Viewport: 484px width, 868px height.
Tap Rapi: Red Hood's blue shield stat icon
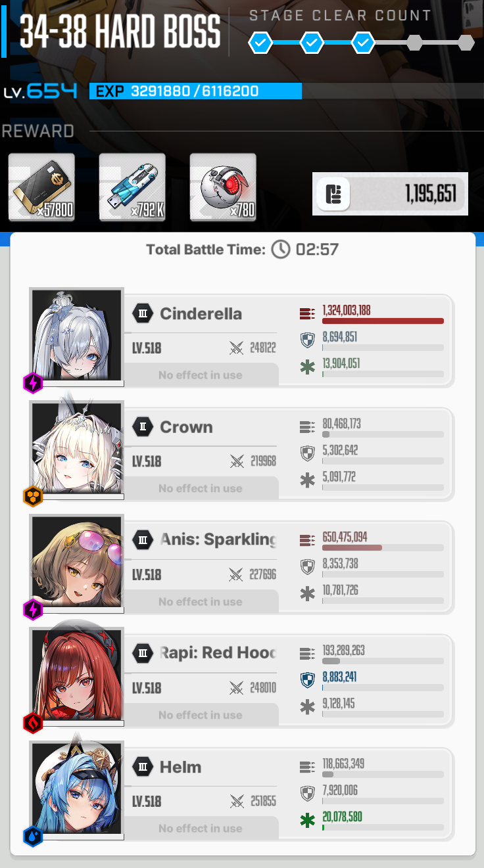(307, 680)
